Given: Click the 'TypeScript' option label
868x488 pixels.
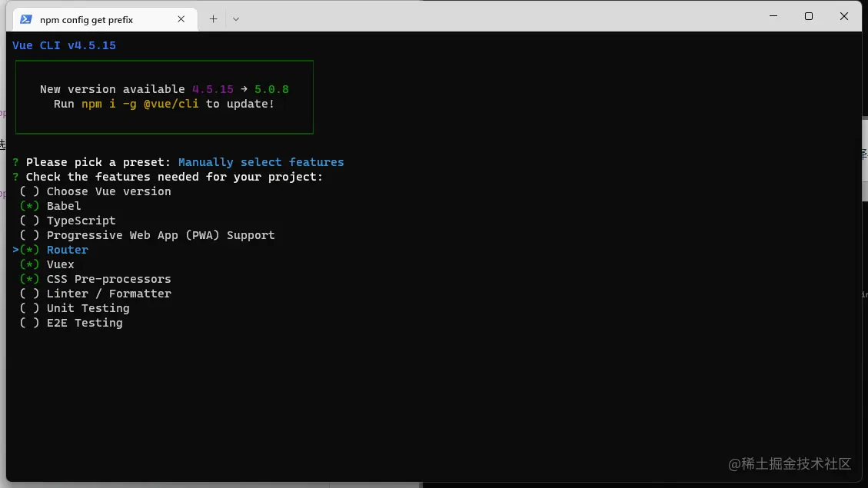Looking at the screenshot, I should coord(81,221).
